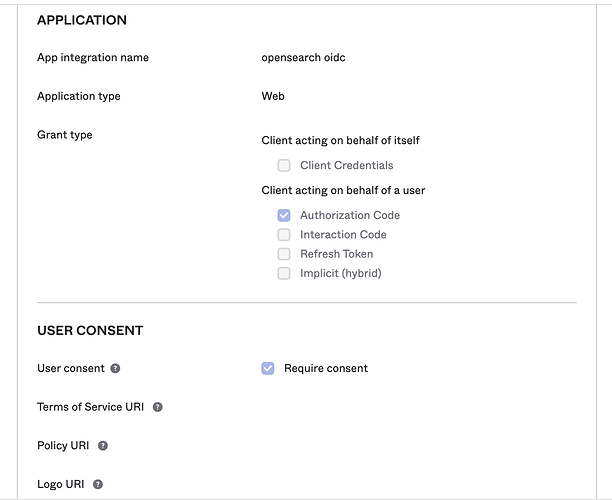Click the Client Credentials label
This screenshot has height=500, width=612.
(347, 166)
